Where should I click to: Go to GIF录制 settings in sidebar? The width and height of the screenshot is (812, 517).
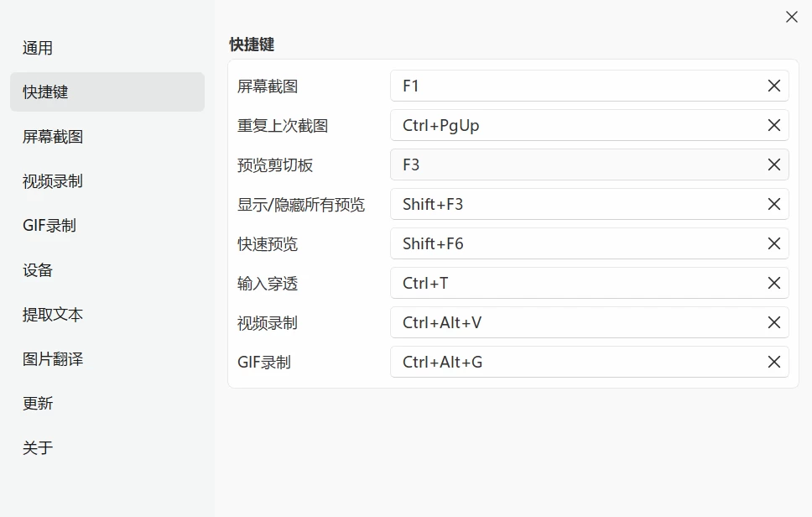pyautogui.click(x=49, y=226)
